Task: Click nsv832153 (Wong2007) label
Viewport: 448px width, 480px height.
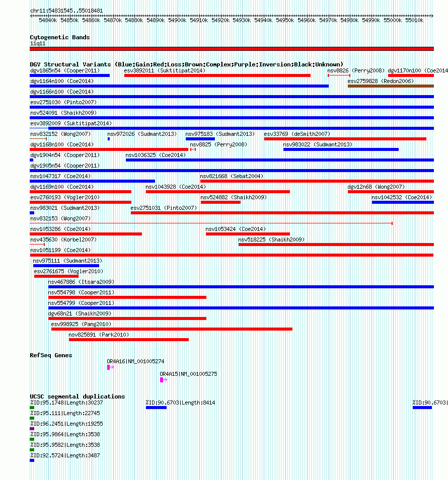Action: pos(60,218)
